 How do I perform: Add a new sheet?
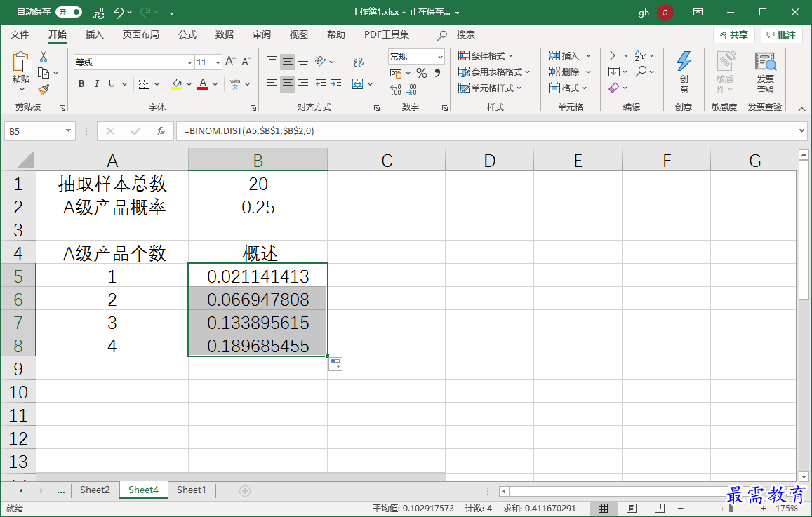pos(245,490)
